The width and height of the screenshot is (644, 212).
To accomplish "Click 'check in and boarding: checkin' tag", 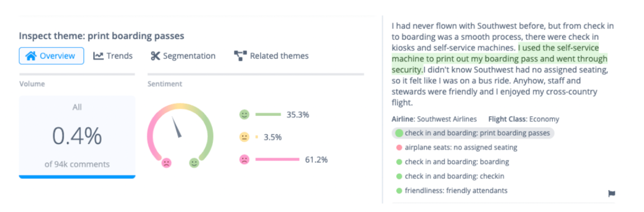I will pos(450,176).
